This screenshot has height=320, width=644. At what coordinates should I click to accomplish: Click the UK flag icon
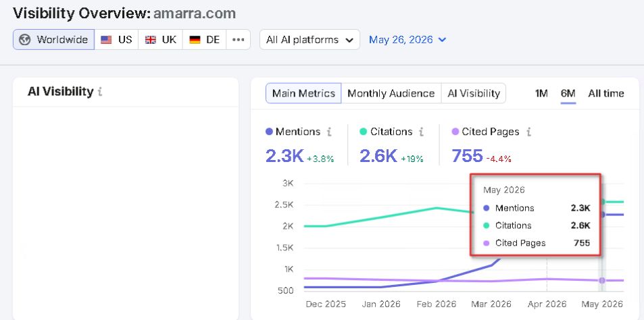pos(151,40)
